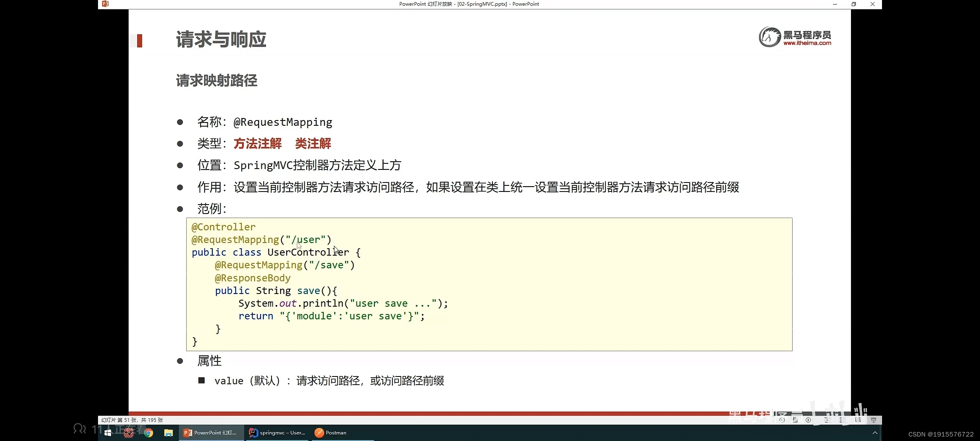Screen dimensions: 980x441
Task: Click the text @RequestMapping after 名称
Action: click(283, 122)
